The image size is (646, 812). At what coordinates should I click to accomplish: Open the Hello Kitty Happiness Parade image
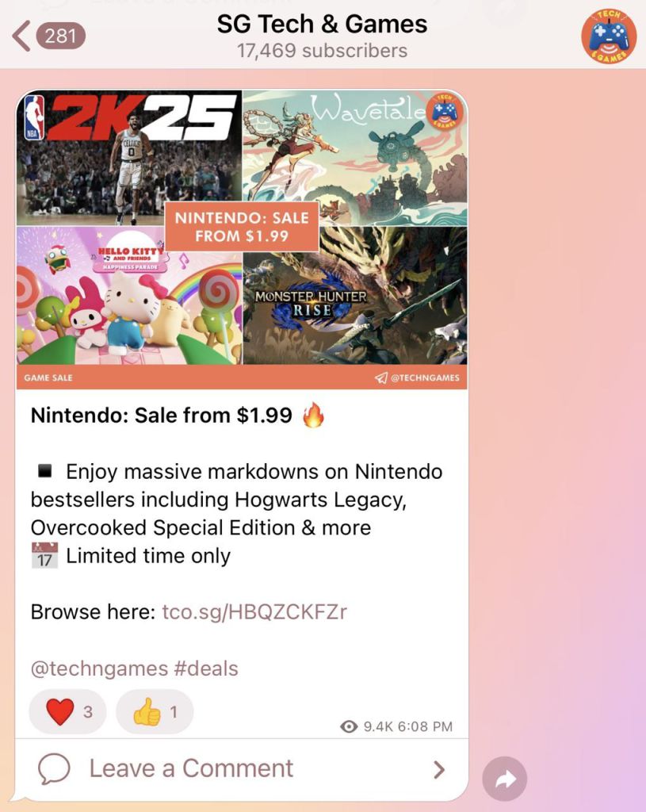[129, 296]
